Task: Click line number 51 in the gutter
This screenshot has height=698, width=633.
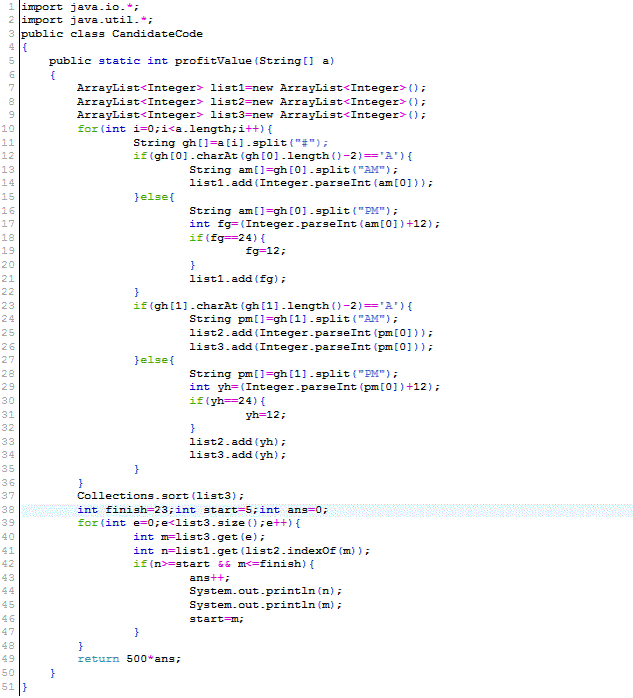Action: (x=9, y=686)
